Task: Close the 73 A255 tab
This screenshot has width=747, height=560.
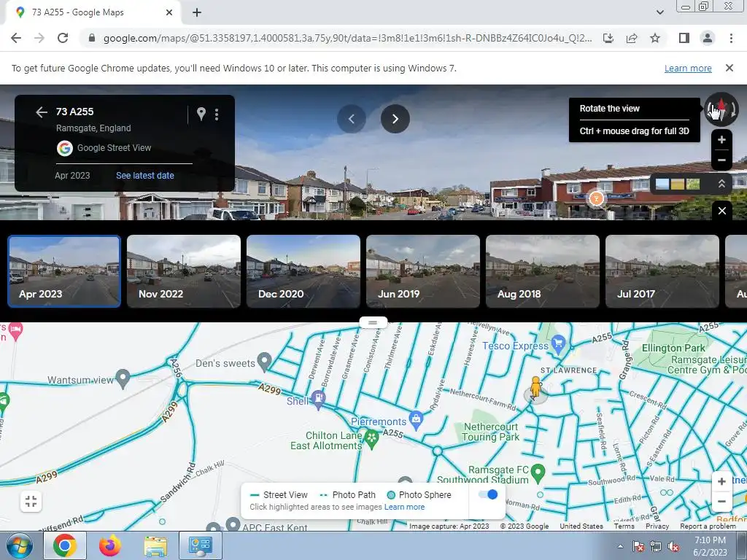Action: click(x=169, y=12)
